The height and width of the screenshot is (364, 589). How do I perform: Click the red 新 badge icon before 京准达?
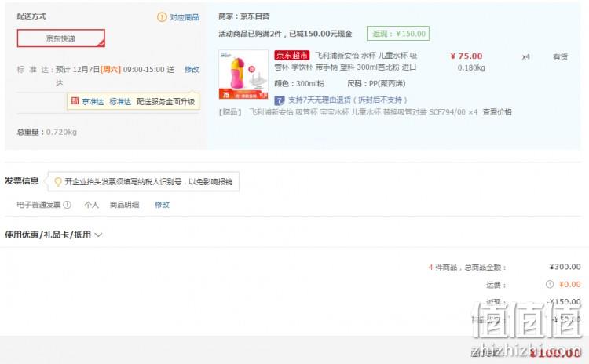75,101
